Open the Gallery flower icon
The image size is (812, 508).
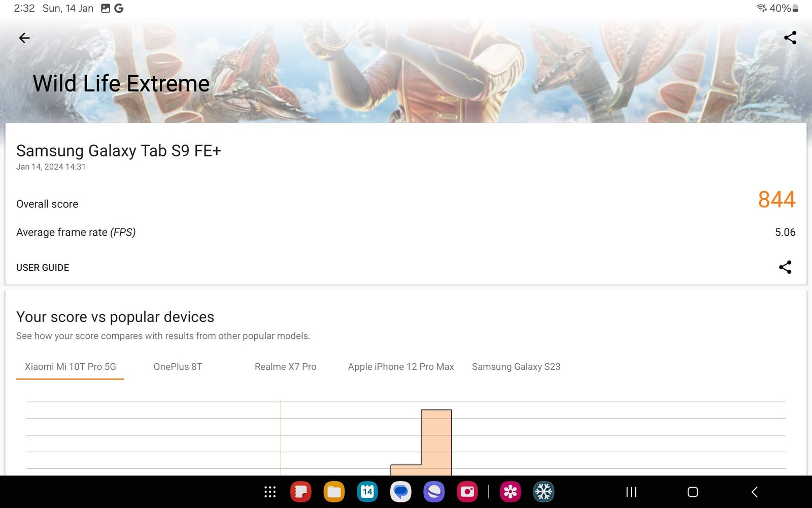pos(510,492)
